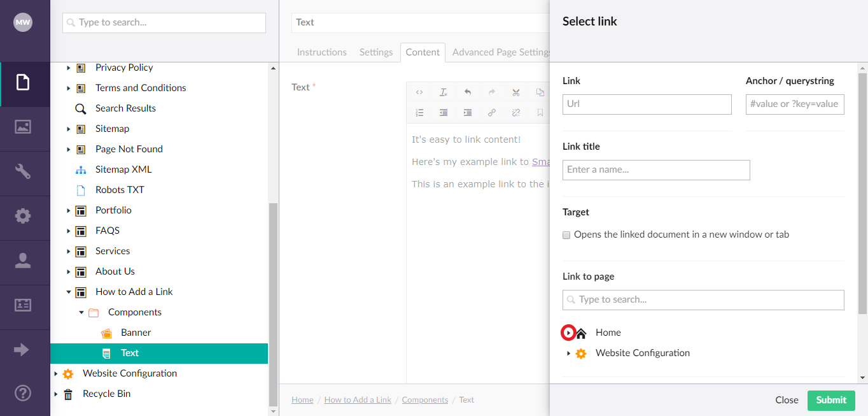This screenshot has width=868, height=416.
Task: Expand the Terms and Conditions tree node
Action: click(69, 88)
